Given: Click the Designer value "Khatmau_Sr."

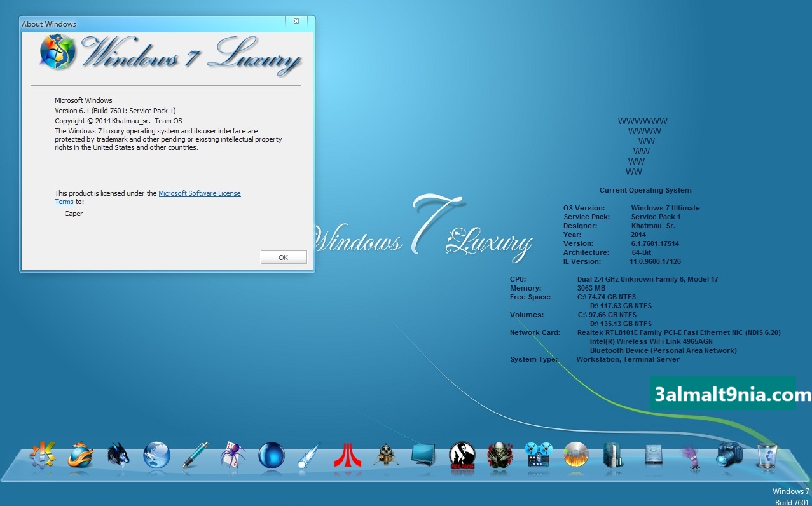Looking at the screenshot, I should click(653, 226).
